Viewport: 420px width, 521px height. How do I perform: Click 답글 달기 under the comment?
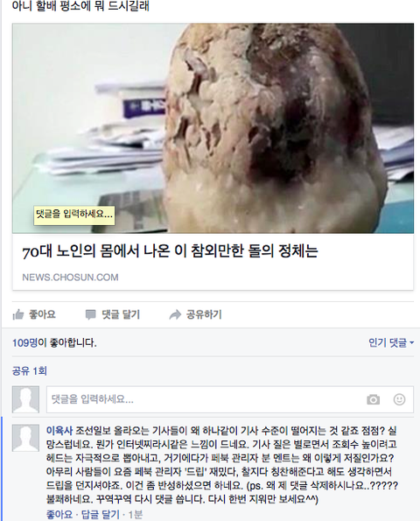point(101,514)
